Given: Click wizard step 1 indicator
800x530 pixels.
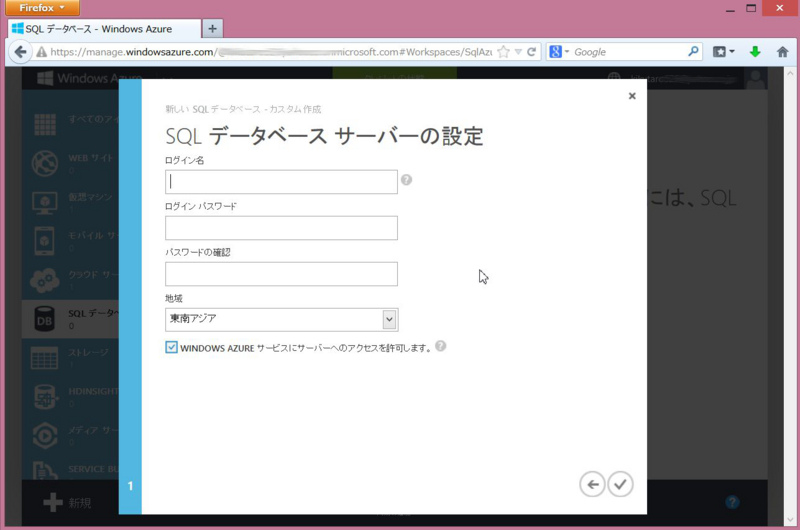Looking at the screenshot, I should click(x=130, y=486).
